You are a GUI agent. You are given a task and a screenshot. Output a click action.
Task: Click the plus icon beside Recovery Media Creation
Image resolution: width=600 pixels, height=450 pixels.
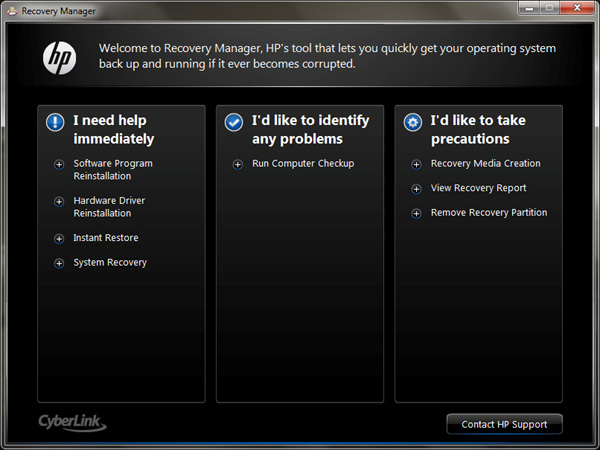(416, 165)
